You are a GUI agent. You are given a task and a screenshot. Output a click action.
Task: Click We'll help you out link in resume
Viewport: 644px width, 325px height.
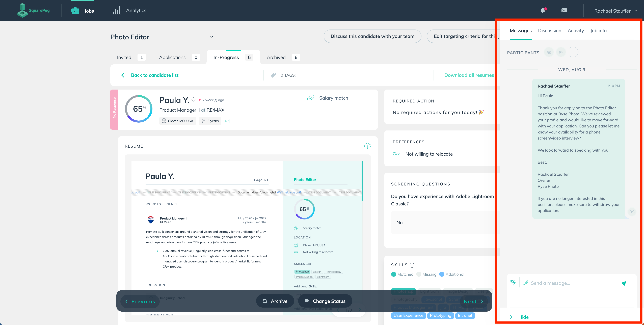click(x=289, y=192)
